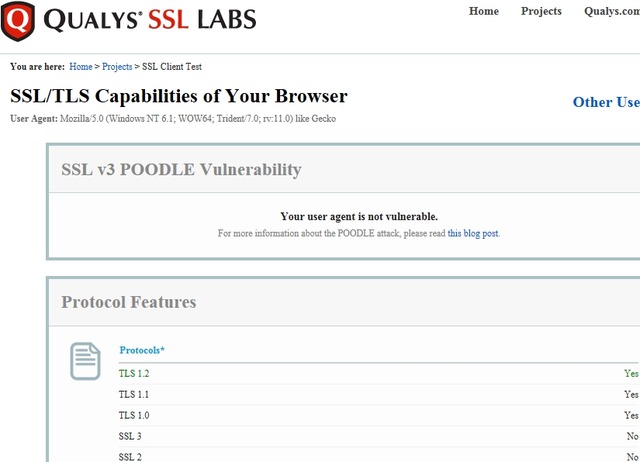Screen dimensions: 640x462
Task: Open the 'this blog post' link
Action: pyautogui.click(x=473, y=233)
